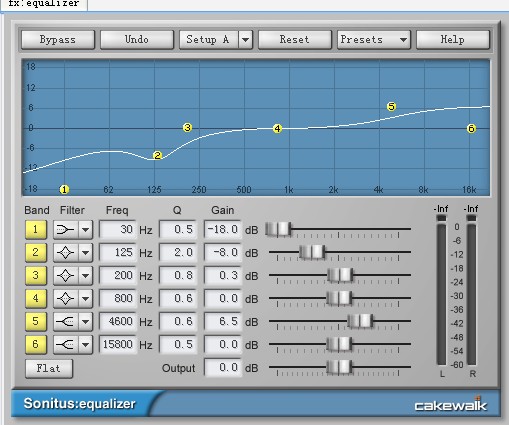Open the Help button
This screenshot has width=509, height=425.
point(453,40)
